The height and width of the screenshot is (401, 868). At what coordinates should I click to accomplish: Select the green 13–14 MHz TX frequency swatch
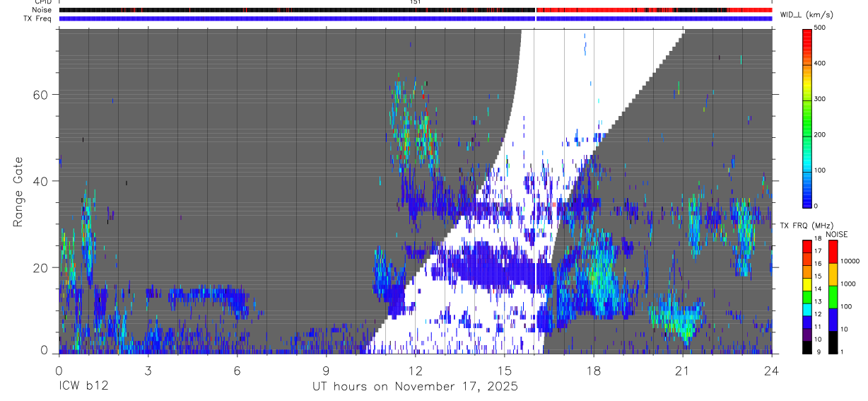pyautogui.click(x=807, y=297)
